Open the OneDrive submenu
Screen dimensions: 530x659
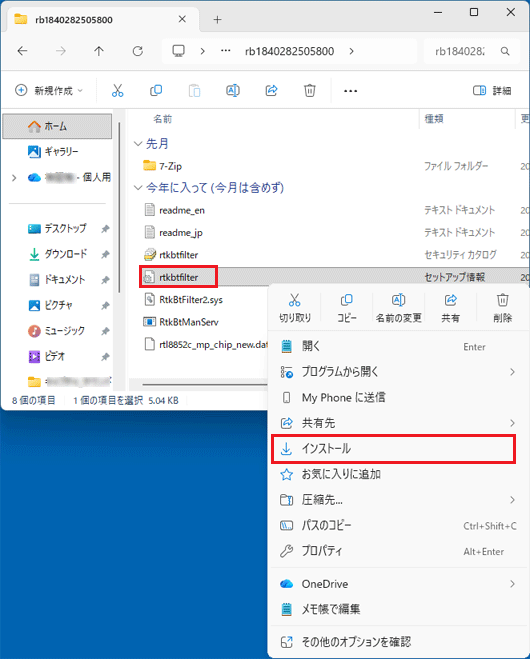click(x=398, y=584)
